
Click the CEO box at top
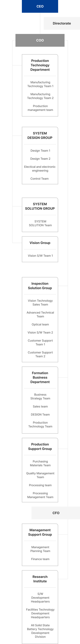tap(40, 6)
